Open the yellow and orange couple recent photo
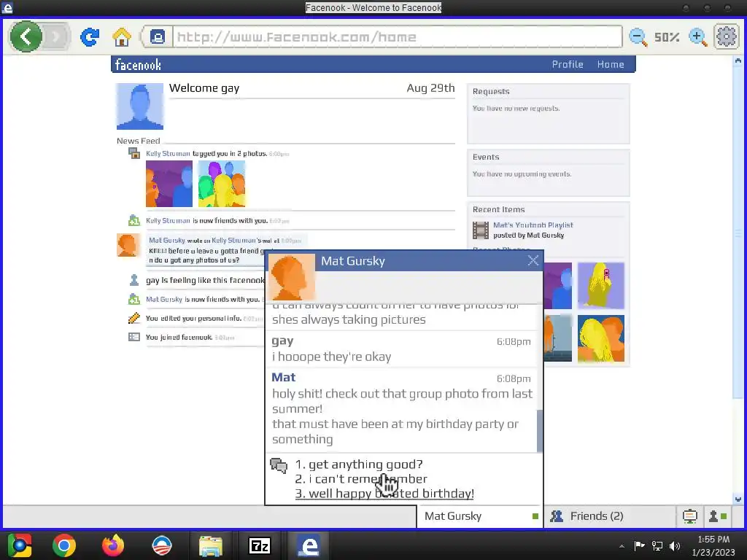The image size is (747, 560). (601, 338)
